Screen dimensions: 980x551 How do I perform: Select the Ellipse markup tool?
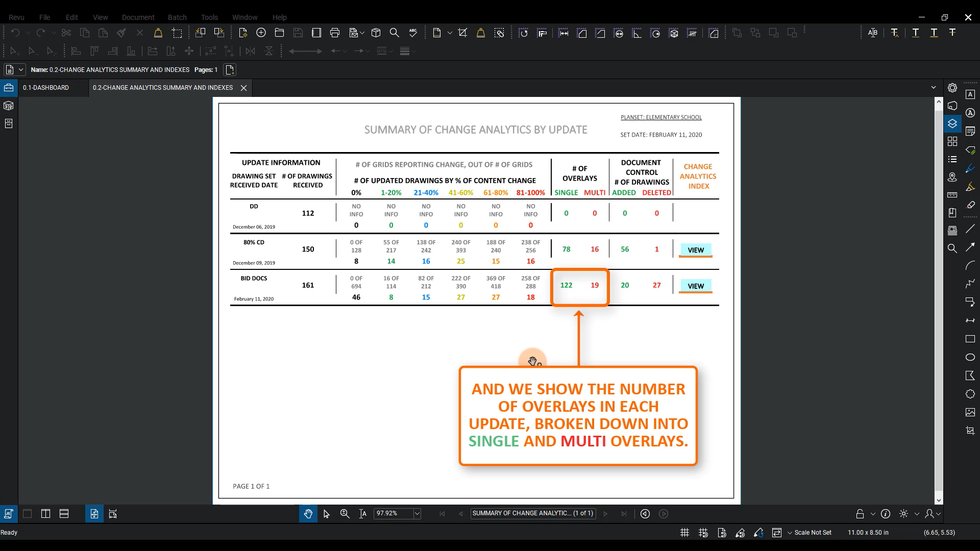(970, 357)
